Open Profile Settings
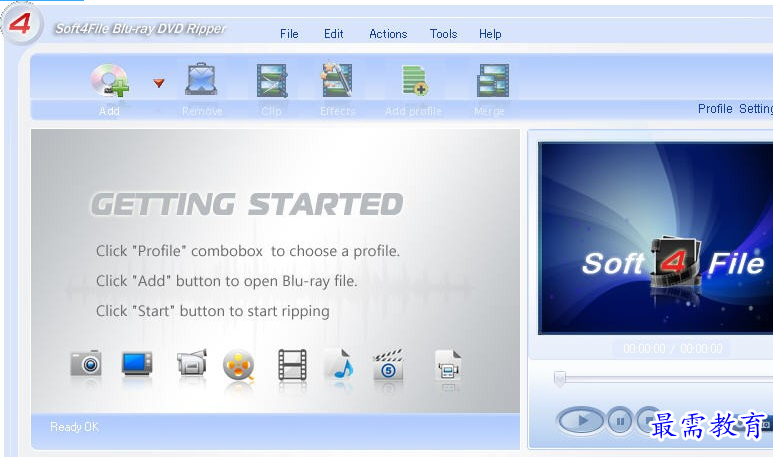The width and height of the screenshot is (773, 457). coord(735,108)
